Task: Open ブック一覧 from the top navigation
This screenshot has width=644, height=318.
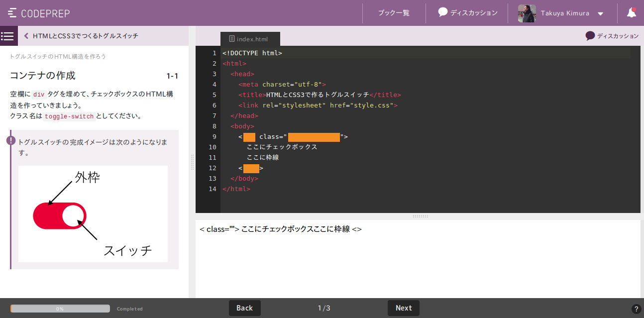Action: (x=394, y=13)
